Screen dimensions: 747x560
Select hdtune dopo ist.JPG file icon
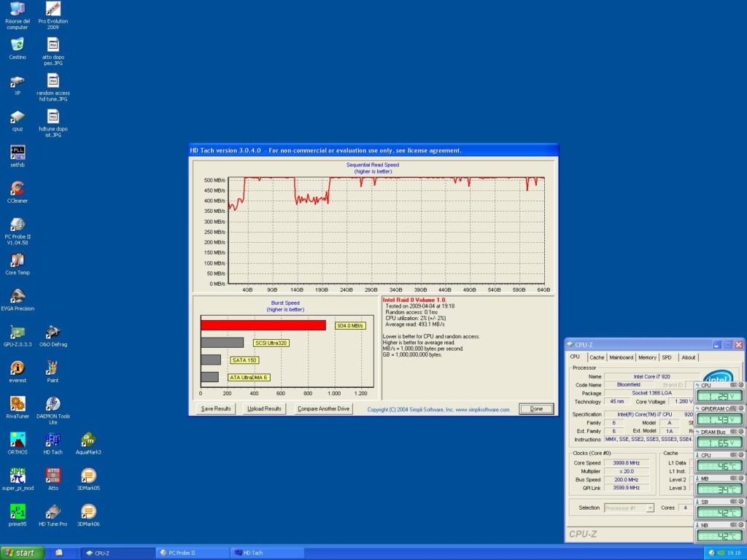[x=53, y=123]
